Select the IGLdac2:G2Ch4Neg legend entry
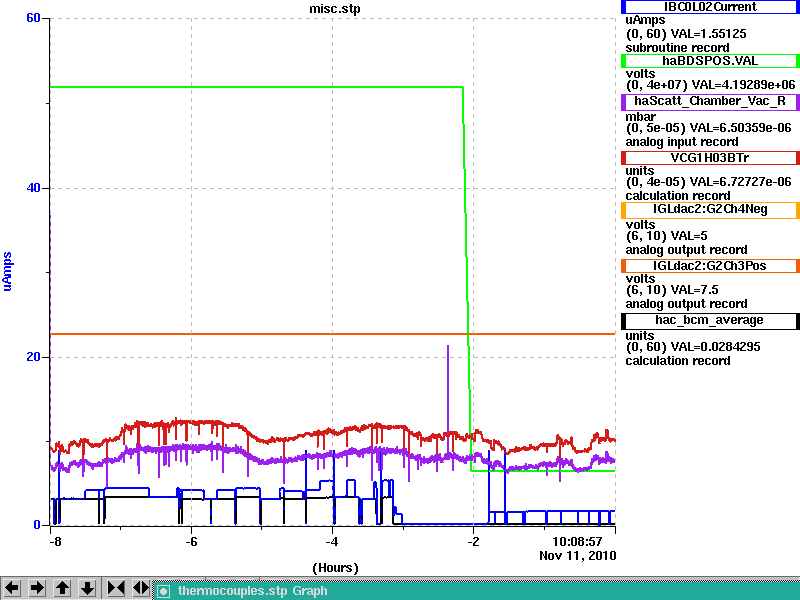Image resolution: width=800 pixels, height=600 pixels. [x=710, y=210]
